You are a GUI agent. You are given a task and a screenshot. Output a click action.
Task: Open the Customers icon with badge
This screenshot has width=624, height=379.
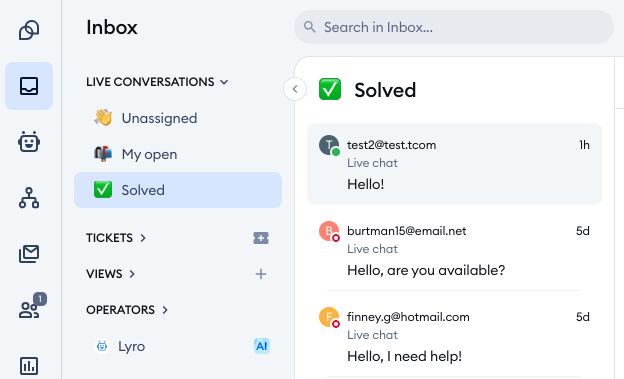click(31, 306)
